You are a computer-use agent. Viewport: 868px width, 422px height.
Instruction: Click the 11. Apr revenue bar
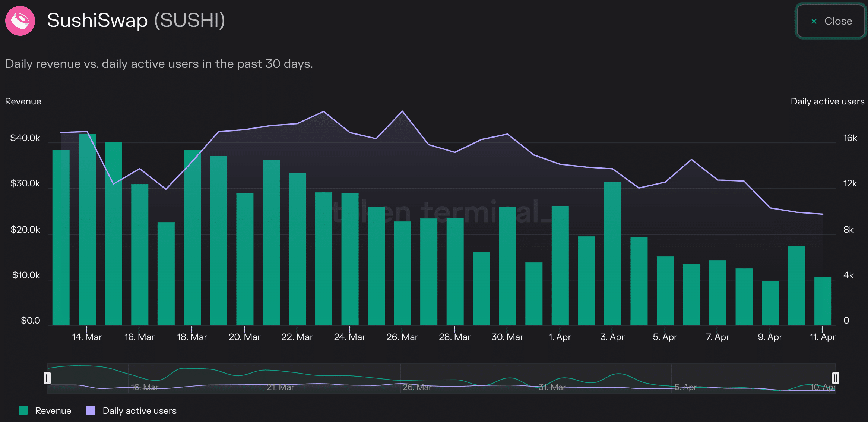point(823,301)
